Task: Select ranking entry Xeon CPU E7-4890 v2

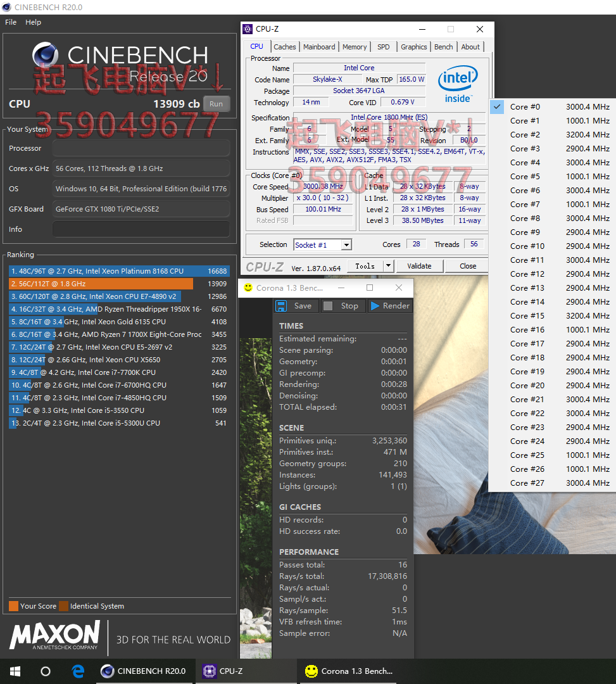Action: (118, 296)
